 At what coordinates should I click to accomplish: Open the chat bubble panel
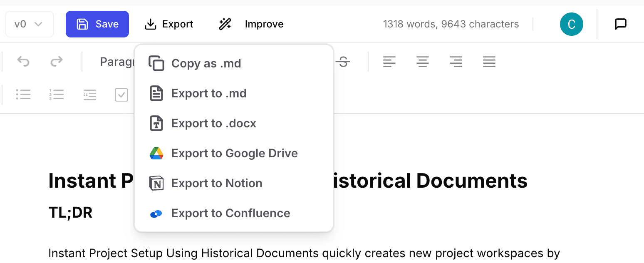tap(621, 24)
